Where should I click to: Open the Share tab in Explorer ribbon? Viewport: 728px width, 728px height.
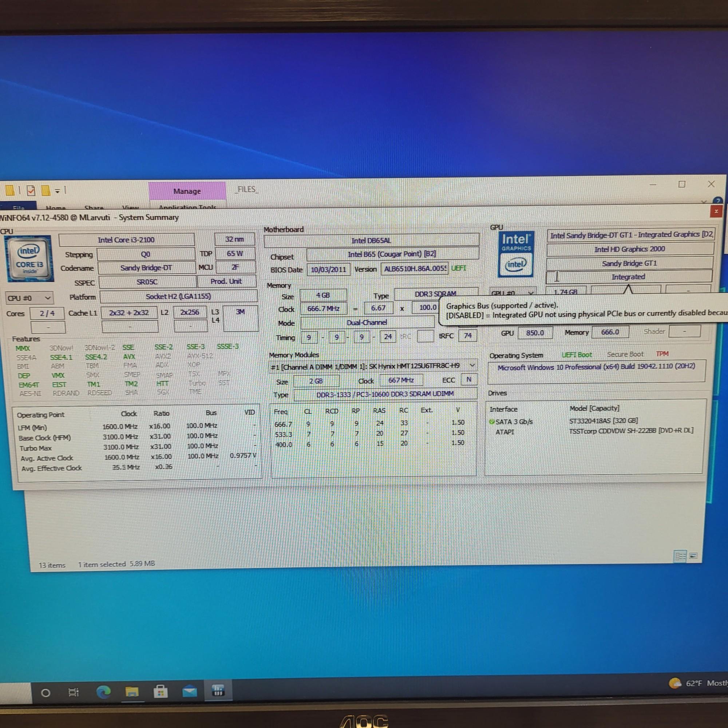tap(94, 207)
